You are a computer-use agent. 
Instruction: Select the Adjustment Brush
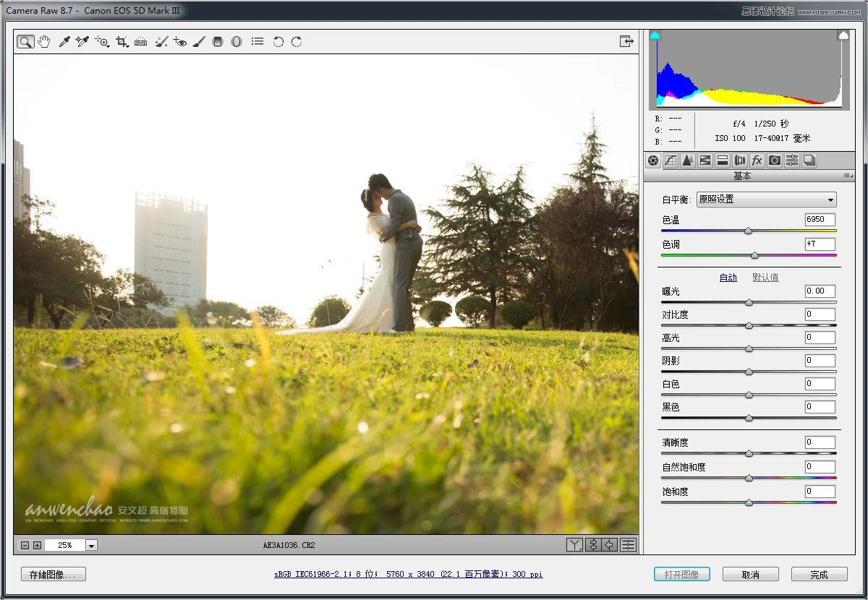(200, 41)
